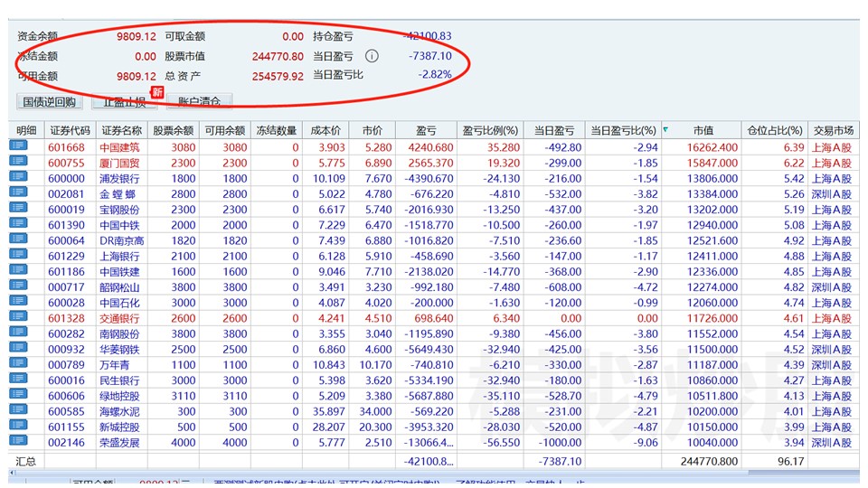Viewport: 868px width, 488px height.
Task: Select stock name 万年青
Action: (115, 364)
